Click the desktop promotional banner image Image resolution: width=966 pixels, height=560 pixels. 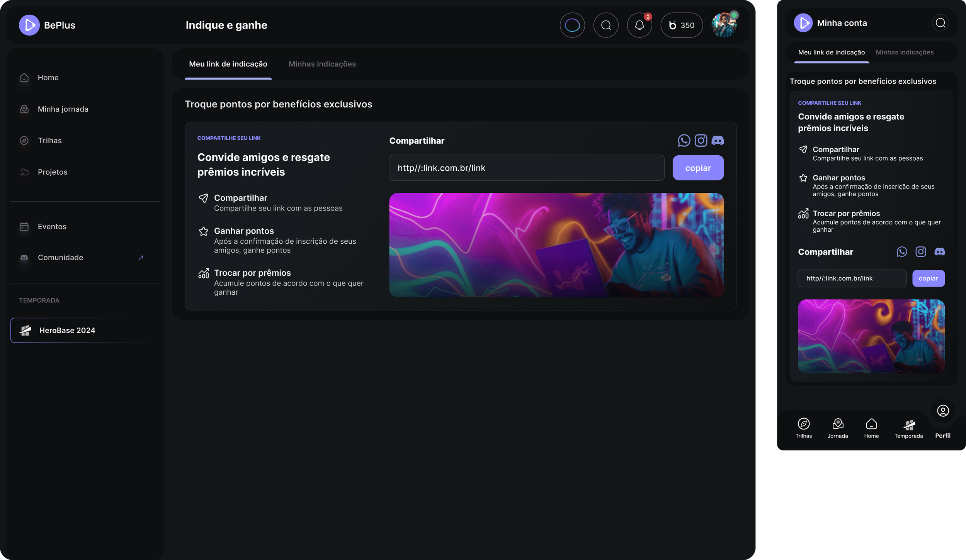coord(556,245)
